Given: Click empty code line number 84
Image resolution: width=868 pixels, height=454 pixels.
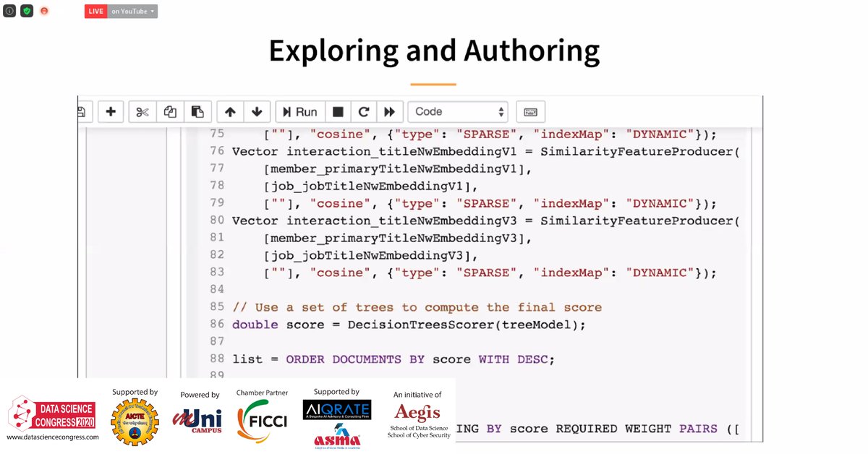Looking at the screenshot, I should (x=217, y=290).
